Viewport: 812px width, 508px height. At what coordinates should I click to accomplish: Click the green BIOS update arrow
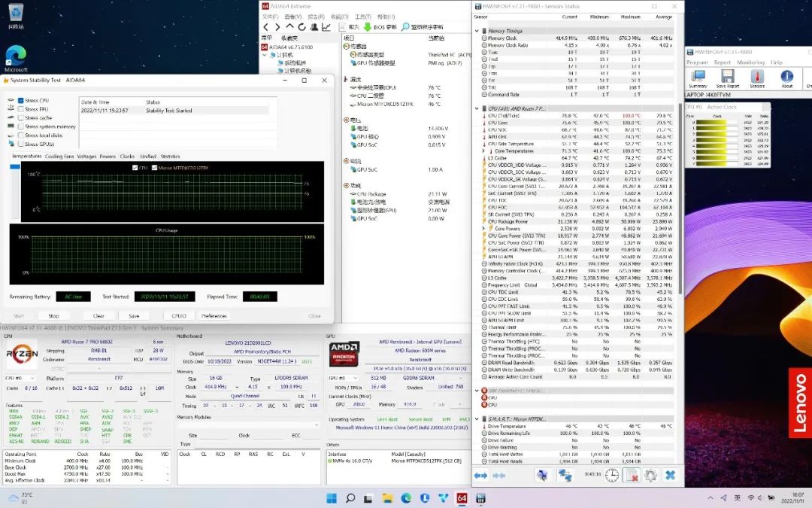coord(367,27)
